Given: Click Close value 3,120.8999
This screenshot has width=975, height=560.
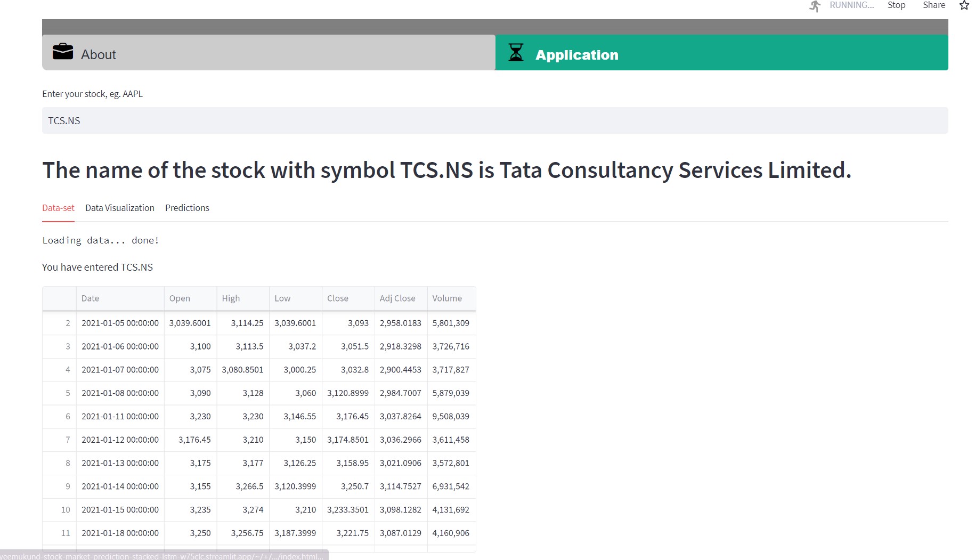Looking at the screenshot, I should coord(348,393).
